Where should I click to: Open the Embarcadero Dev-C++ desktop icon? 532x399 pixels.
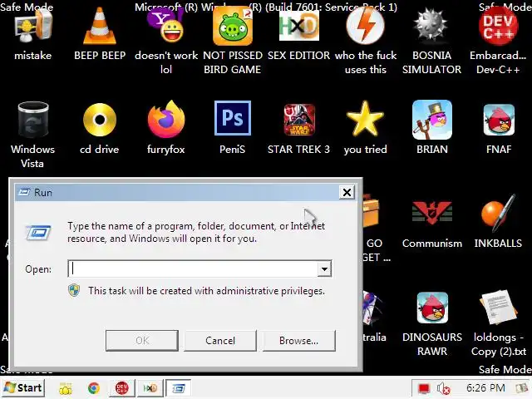[498, 26]
